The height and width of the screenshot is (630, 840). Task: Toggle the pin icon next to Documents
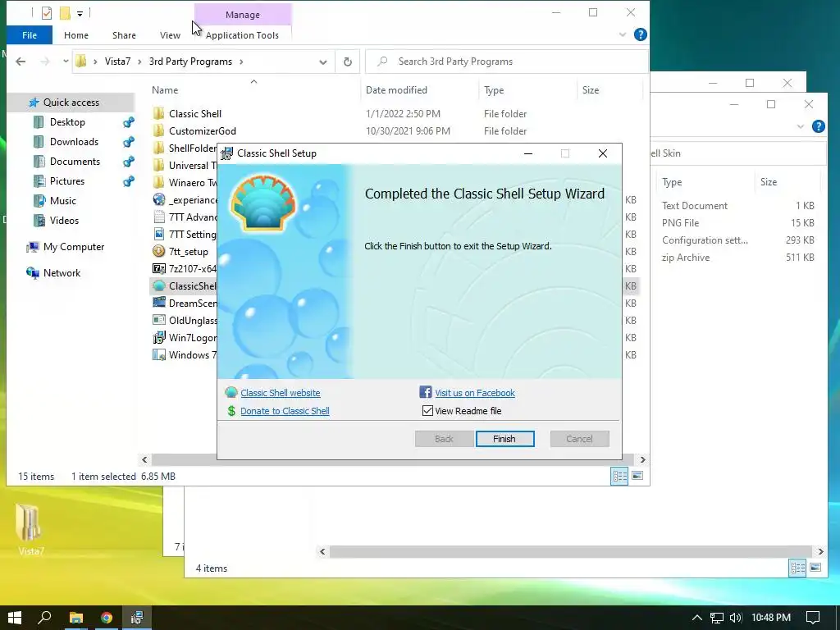(129, 162)
